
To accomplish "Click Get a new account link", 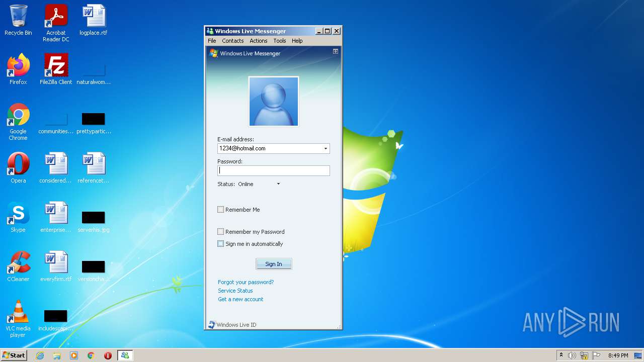I will [x=240, y=299].
